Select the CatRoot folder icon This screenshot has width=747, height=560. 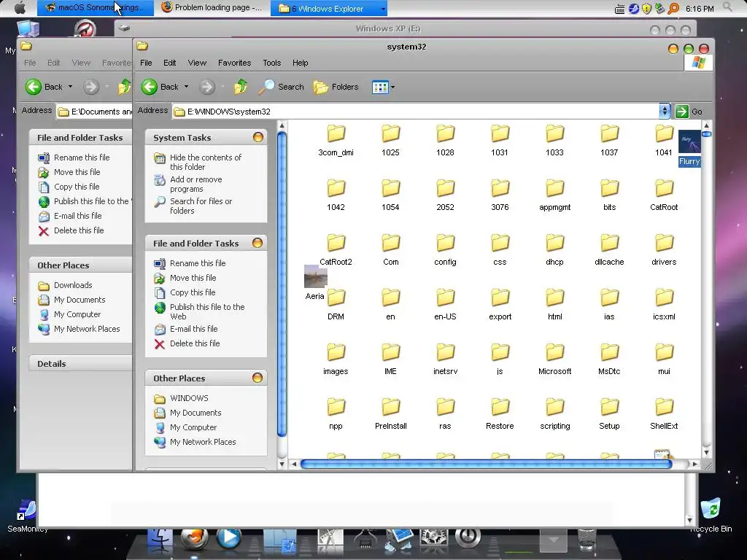664,189
